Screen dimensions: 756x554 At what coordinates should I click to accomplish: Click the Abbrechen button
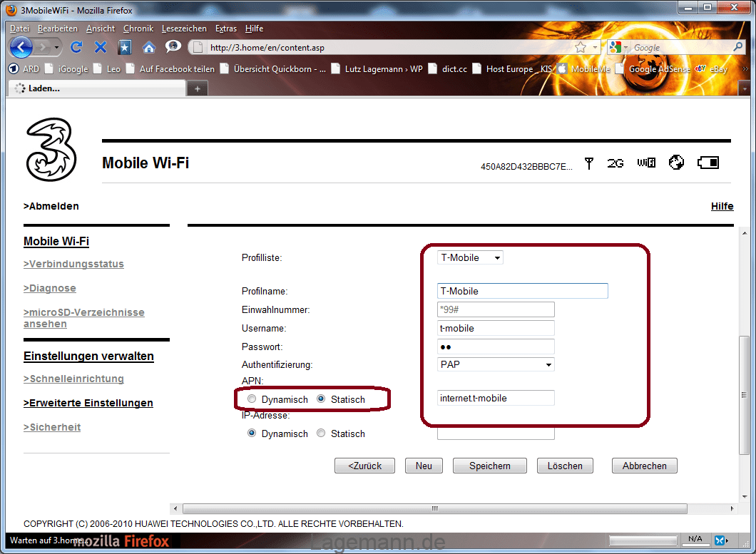[x=645, y=466]
